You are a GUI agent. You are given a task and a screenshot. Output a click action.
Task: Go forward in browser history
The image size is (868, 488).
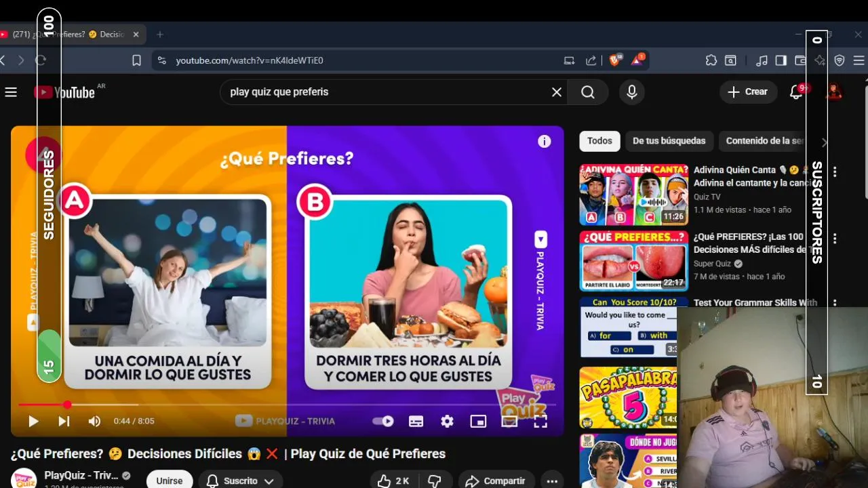[21, 60]
